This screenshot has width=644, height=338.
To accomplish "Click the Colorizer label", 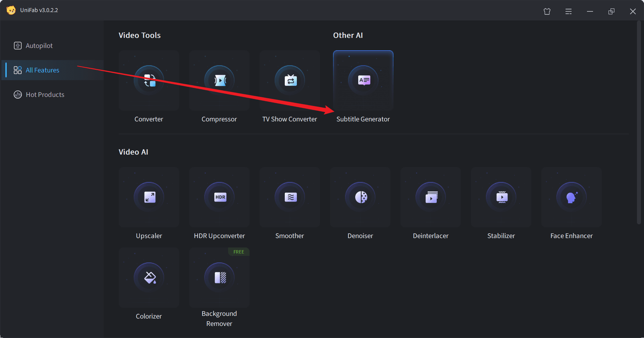I will click(149, 316).
